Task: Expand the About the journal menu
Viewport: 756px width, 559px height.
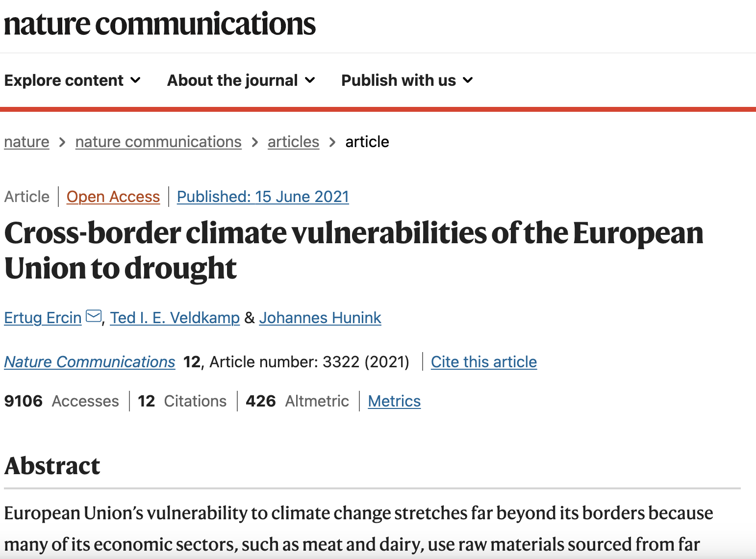Action: [x=232, y=80]
